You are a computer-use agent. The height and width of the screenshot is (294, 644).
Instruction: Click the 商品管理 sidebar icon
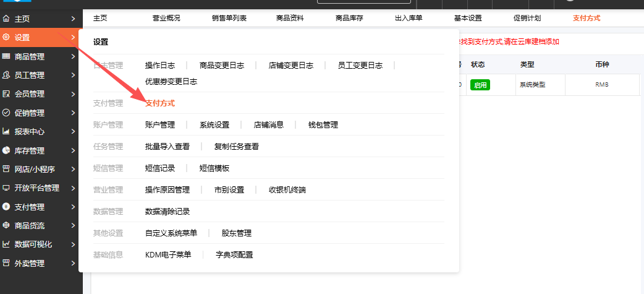pos(6,56)
